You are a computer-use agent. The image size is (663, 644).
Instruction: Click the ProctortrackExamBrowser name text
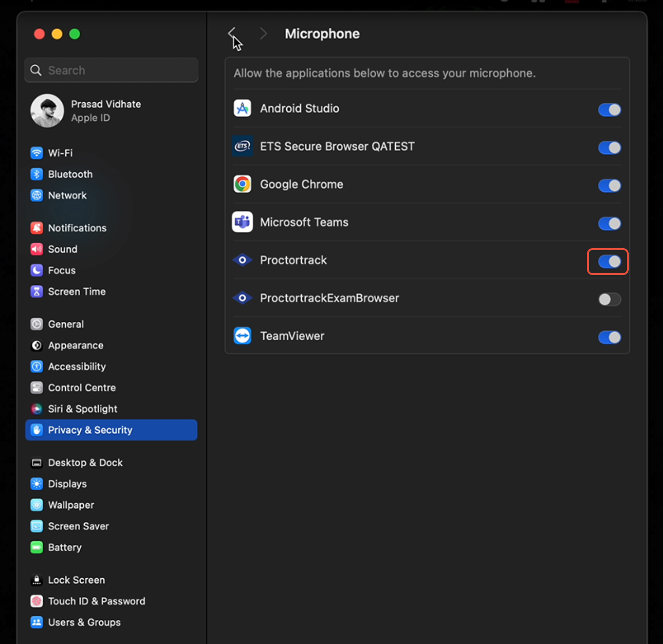coord(329,298)
